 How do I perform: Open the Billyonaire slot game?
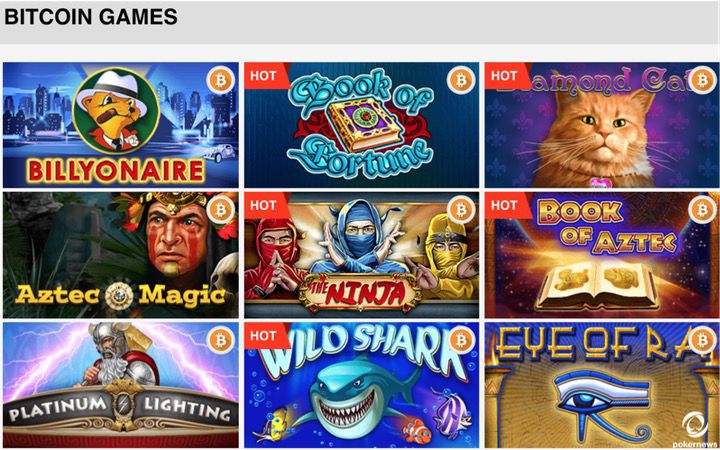tap(121, 125)
